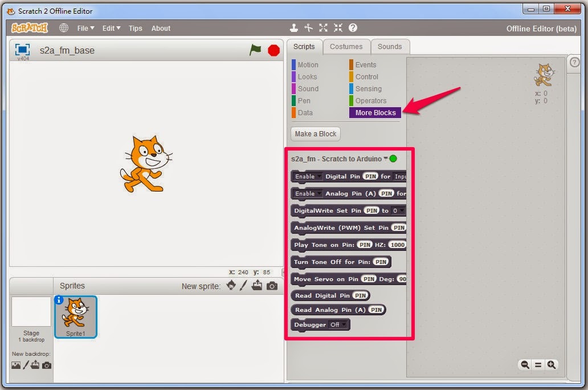This screenshot has height=390, width=588.
Task: Select the Duplicate stamp tool
Action: [x=294, y=28]
